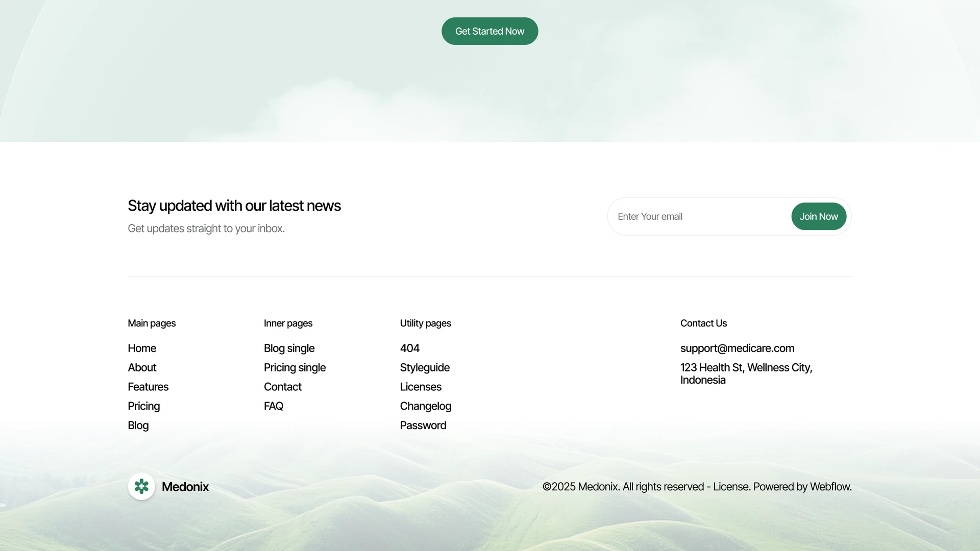Click the Stay updated with our latest news heading

pyautogui.click(x=234, y=206)
